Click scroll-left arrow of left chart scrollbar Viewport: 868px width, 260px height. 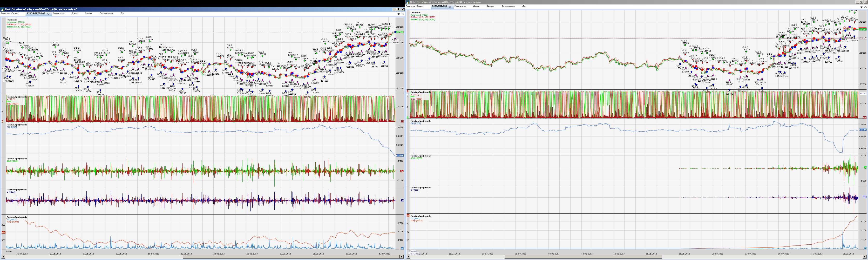pos(3,257)
